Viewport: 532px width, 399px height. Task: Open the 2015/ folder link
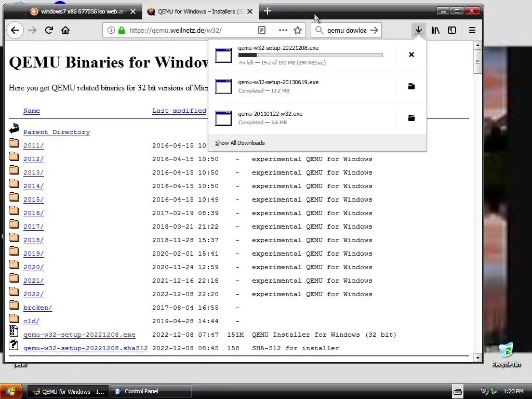point(34,200)
